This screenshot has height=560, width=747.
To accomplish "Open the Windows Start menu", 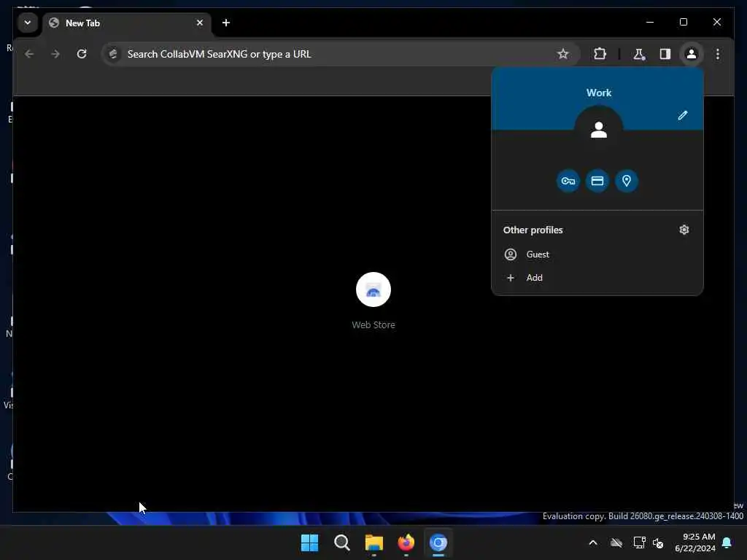I will pos(309,542).
